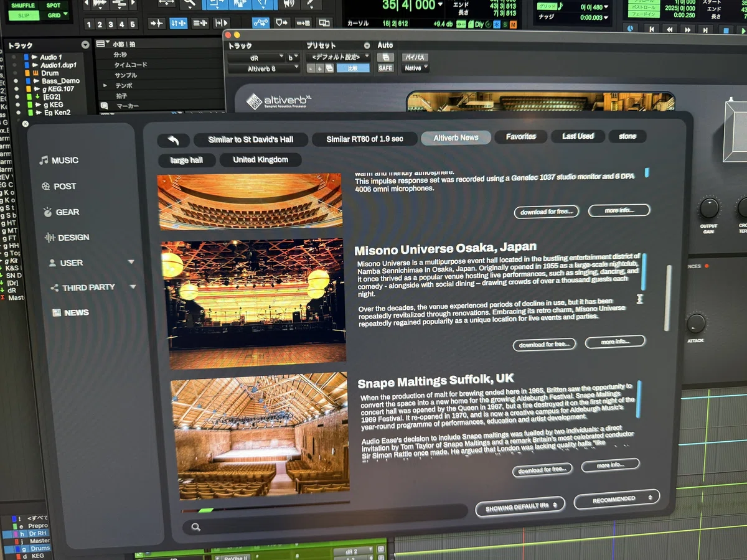Open the dR track selector dropdown

pyautogui.click(x=256, y=57)
